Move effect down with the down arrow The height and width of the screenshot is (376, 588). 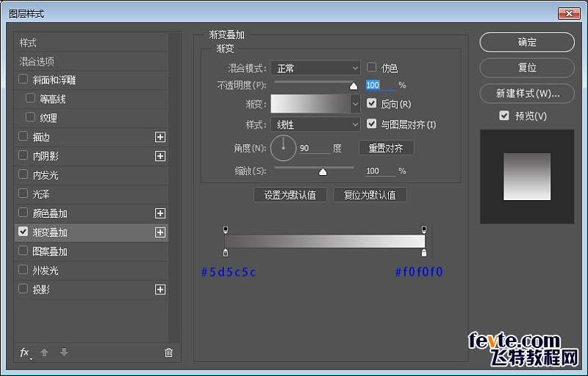[x=64, y=352]
